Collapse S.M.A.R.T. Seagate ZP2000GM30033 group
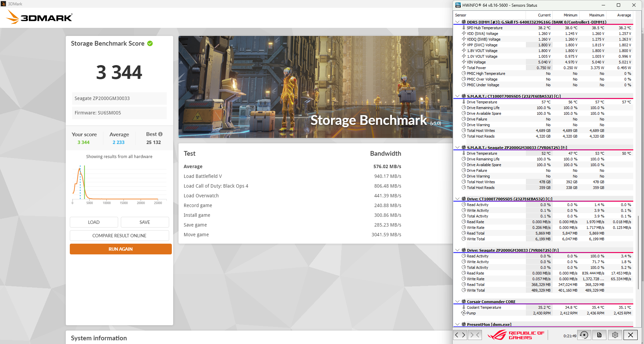644x344 pixels. [x=457, y=148]
